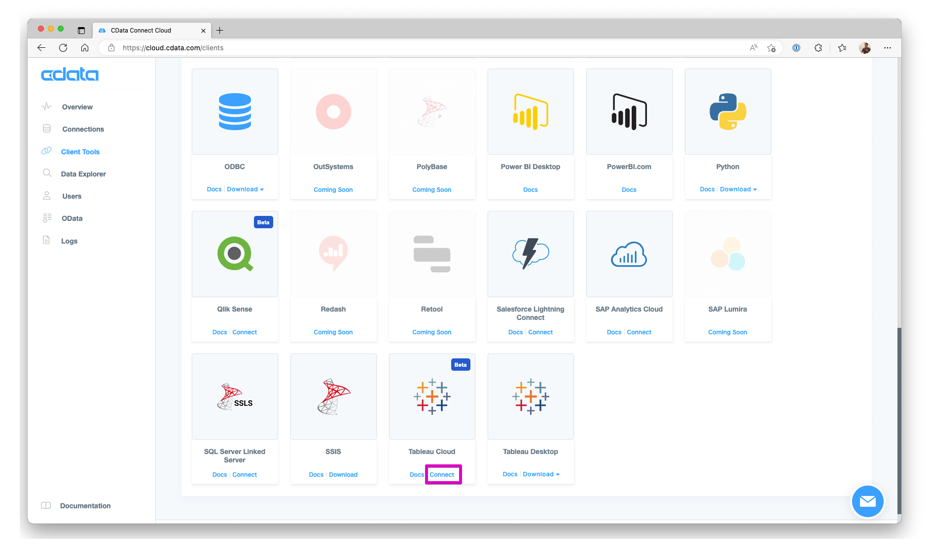Click Connect under Tableau Cloud

[x=442, y=475]
